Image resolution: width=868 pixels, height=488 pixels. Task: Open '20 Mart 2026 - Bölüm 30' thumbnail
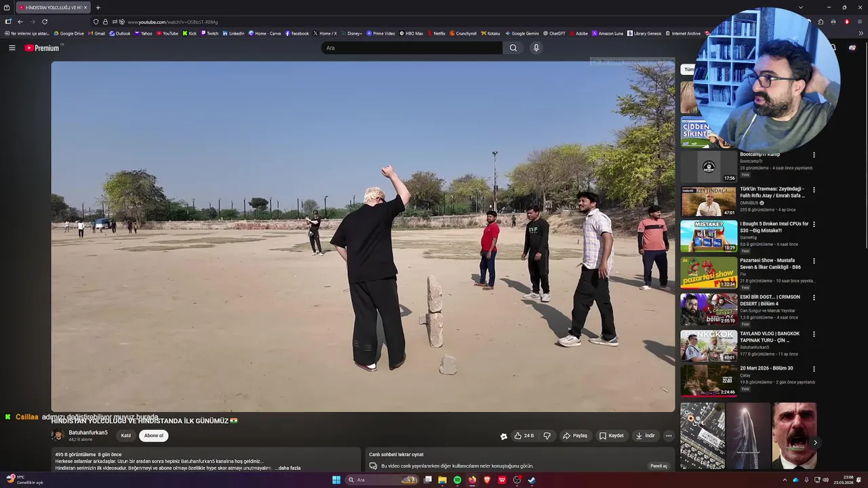(x=709, y=381)
